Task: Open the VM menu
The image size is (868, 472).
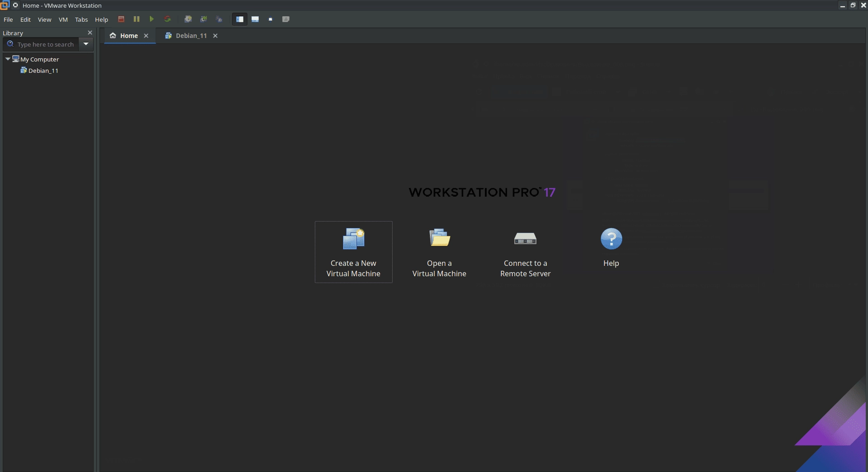Action: pos(63,19)
